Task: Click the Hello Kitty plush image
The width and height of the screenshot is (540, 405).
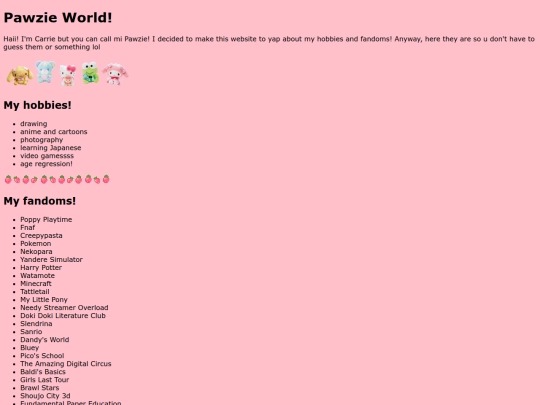Action: point(68,75)
